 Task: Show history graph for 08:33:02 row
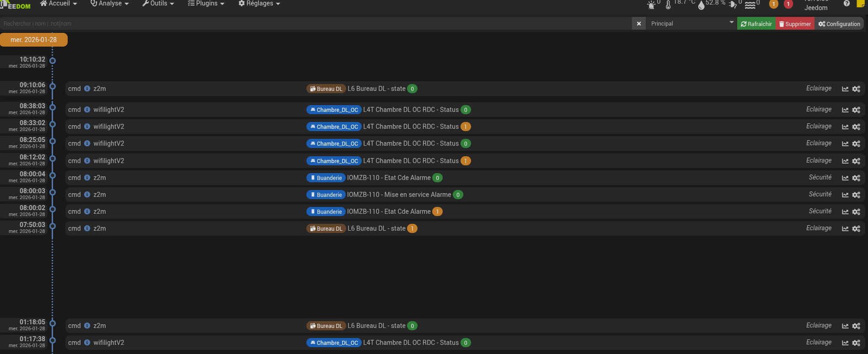[x=845, y=127]
